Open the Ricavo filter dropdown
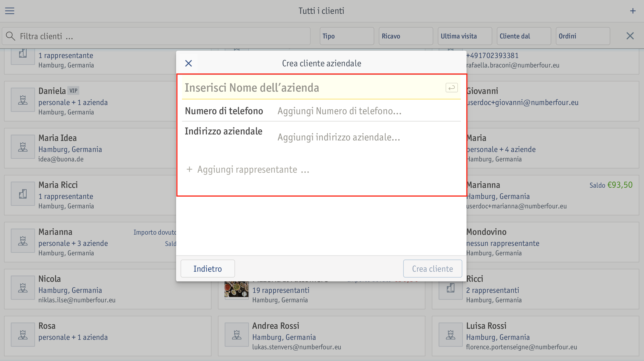This screenshot has height=361, width=644. (406, 36)
